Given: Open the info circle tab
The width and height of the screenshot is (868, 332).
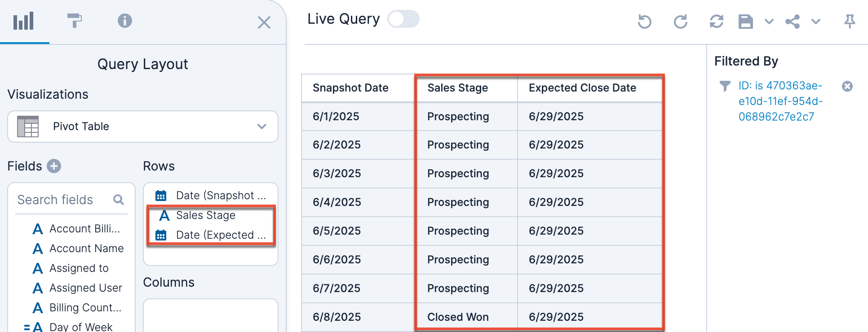Looking at the screenshot, I should (x=124, y=21).
